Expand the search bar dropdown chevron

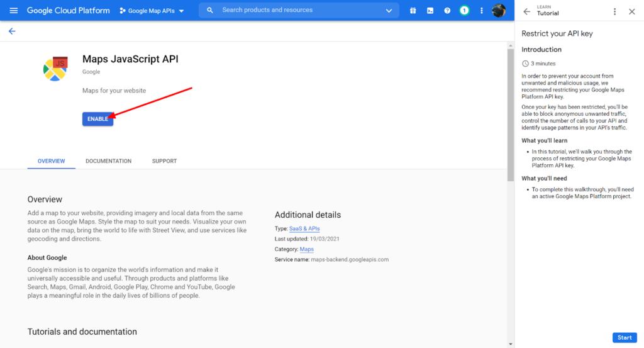[x=389, y=11]
